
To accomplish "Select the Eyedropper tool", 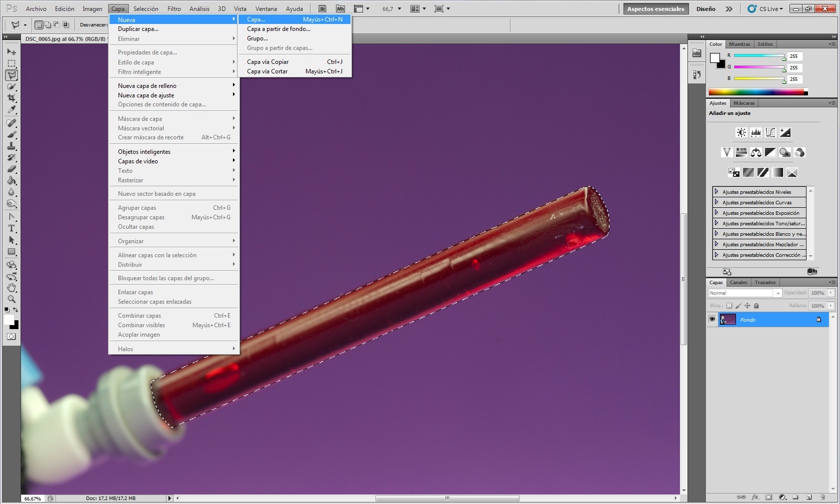I will click(x=11, y=110).
